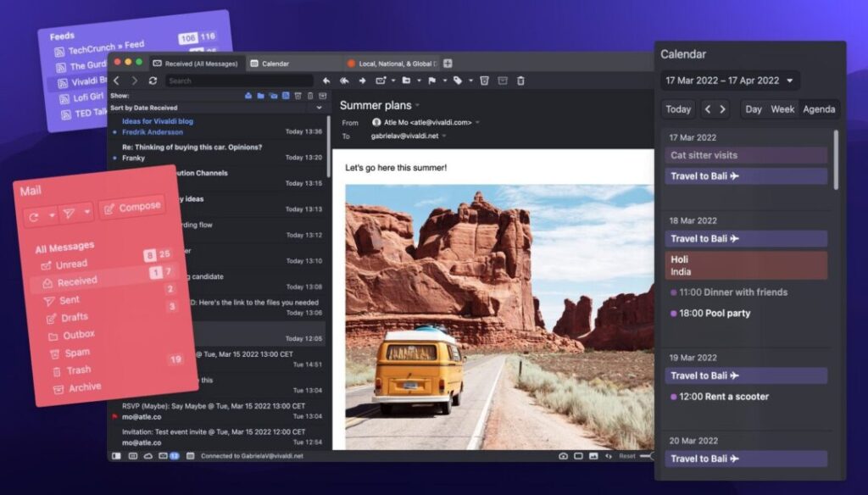Toggle the Show blue folder filter icon
The image size is (868, 495).
coord(261,96)
